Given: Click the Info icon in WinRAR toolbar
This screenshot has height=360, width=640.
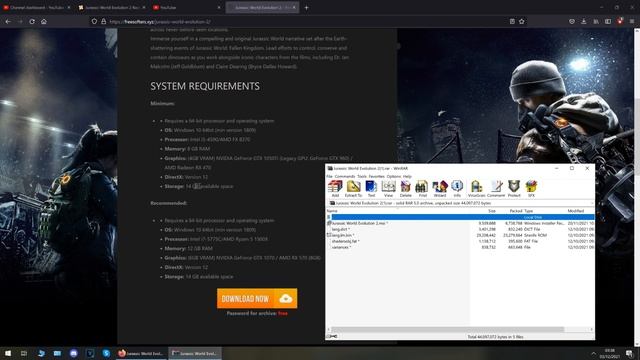Looking at the screenshot, I should tap(457, 189).
